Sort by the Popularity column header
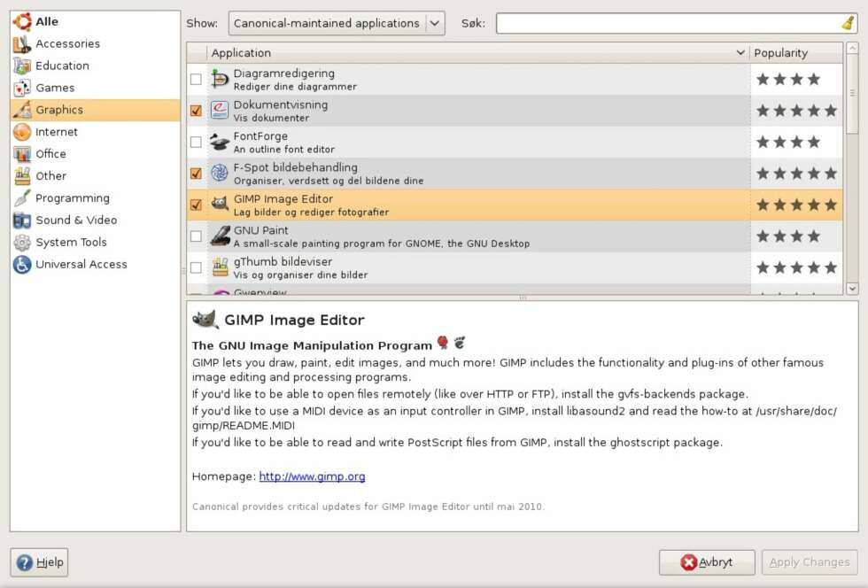868x588 pixels. [x=796, y=52]
